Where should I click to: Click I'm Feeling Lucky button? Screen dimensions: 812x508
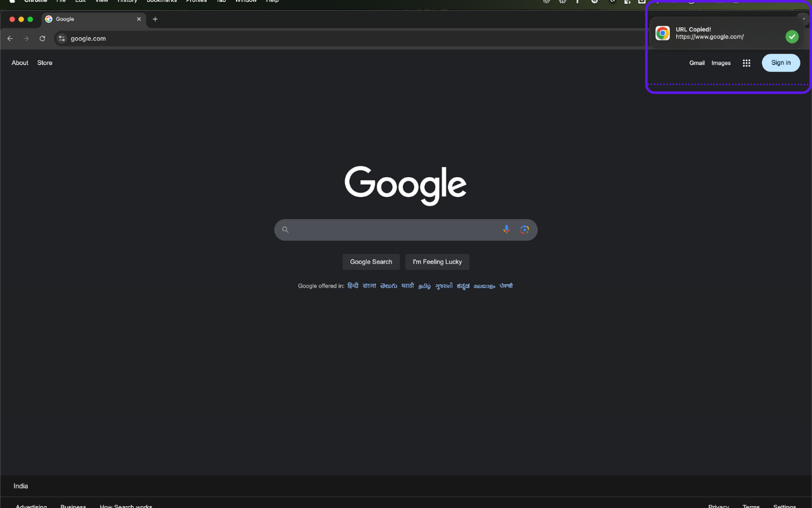[x=437, y=262]
